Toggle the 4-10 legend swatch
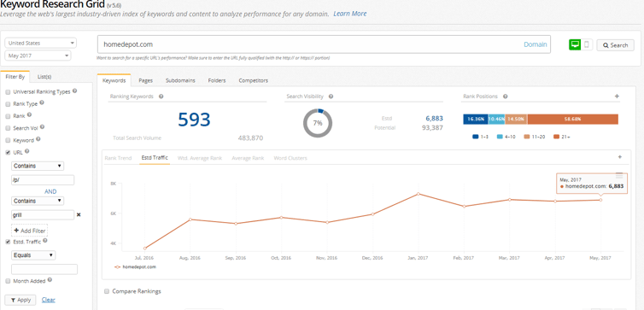Viewport: 644px width, 310px height. [501, 137]
